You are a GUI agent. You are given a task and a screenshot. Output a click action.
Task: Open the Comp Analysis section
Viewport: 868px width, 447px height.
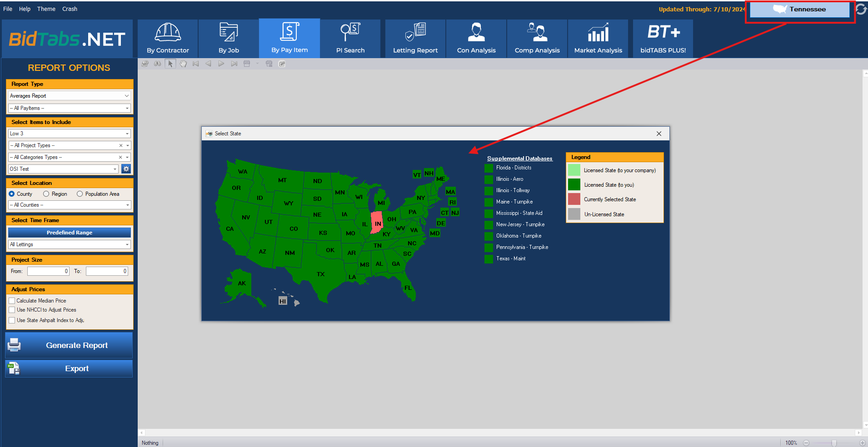[x=537, y=38]
